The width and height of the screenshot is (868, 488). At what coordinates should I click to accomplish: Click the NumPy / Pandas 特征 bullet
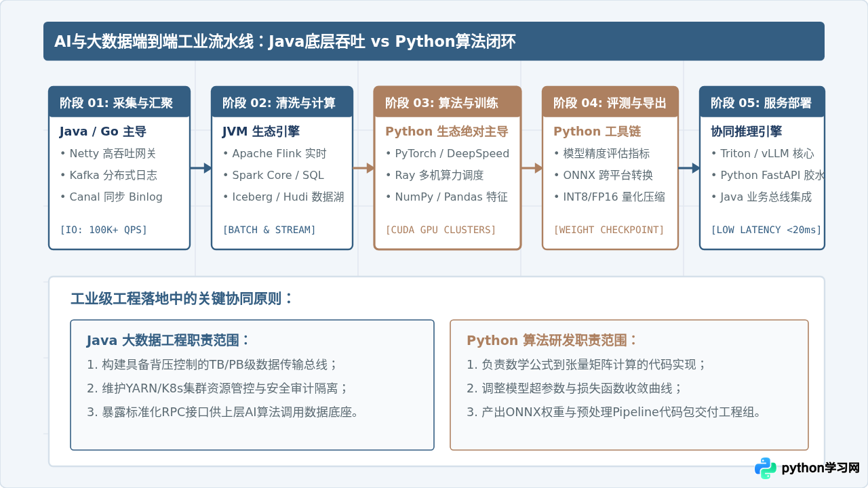tap(446, 197)
